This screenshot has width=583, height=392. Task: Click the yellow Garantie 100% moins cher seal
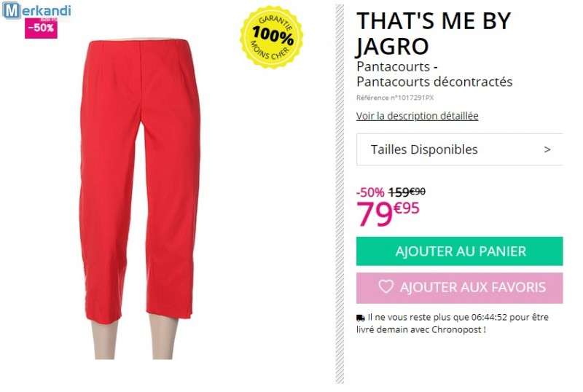point(272,37)
